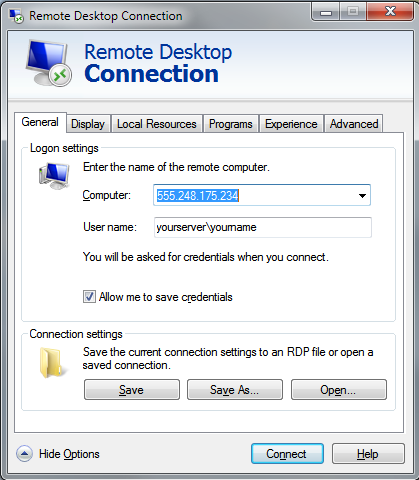Open the Local Resources tab
Viewport: 419px width, 480px height.
click(x=157, y=124)
